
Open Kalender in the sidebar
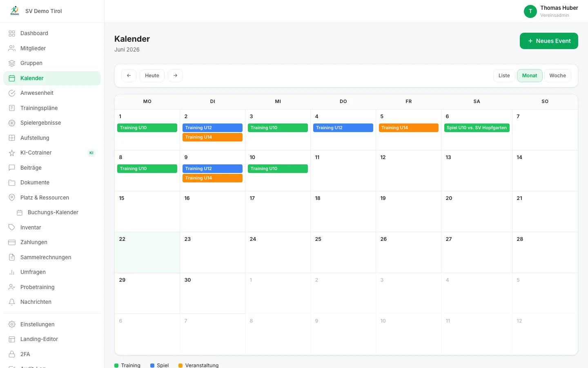coord(52,78)
